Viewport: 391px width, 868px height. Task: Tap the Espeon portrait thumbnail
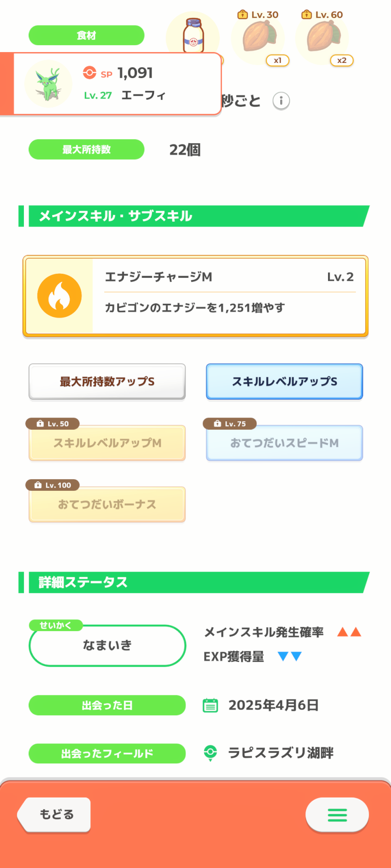[48, 84]
